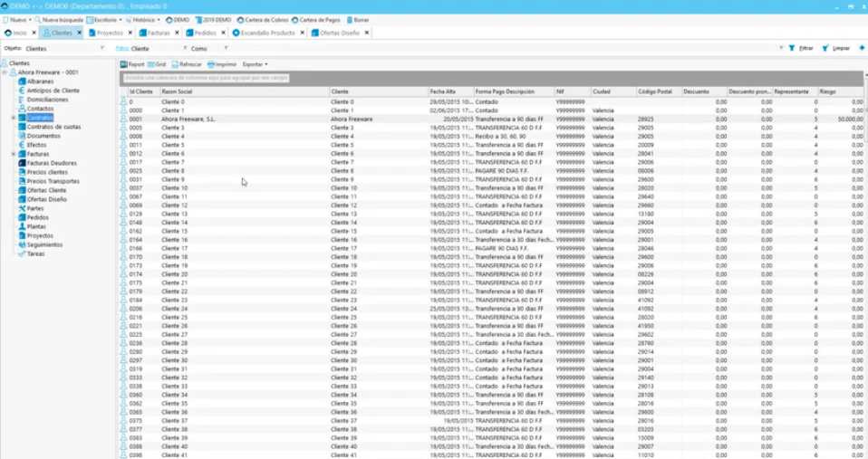The width and height of the screenshot is (868, 459).
Task: Start a Nueva búsqueda search
Action: (x=38, y=19)
